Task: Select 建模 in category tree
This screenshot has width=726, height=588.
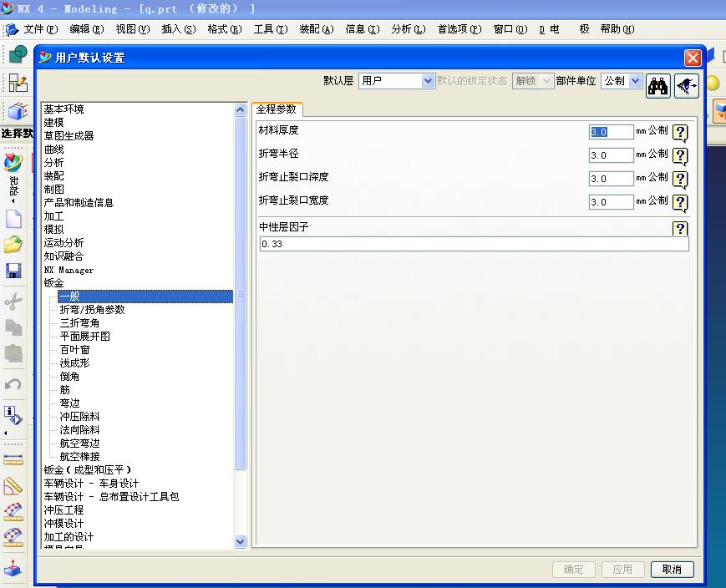Action: [x=53, y=123]
